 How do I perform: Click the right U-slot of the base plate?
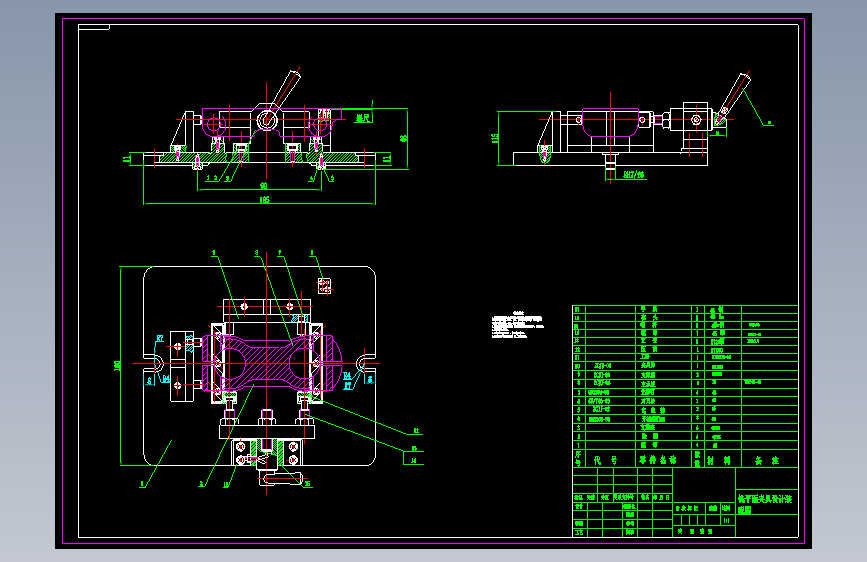click(x=366, y=363)
